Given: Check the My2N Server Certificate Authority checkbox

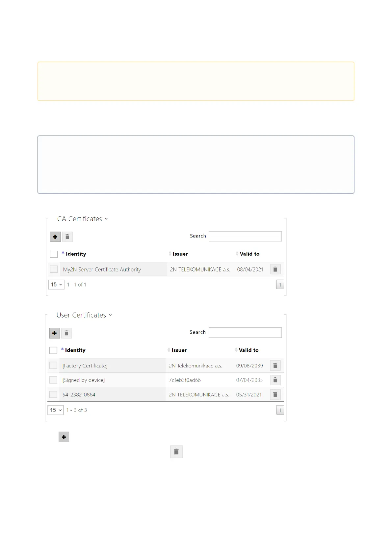Looking at the screenshot, I should coord(54,269).
